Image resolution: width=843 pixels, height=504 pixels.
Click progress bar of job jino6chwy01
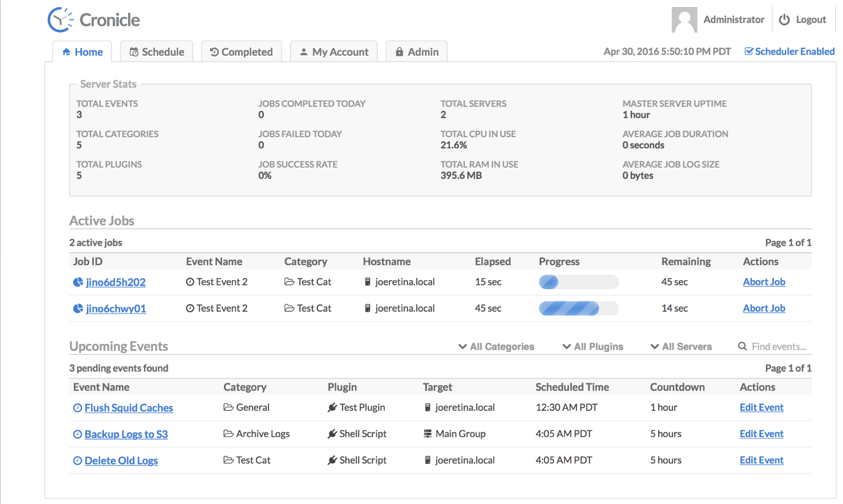coord(578,309)
